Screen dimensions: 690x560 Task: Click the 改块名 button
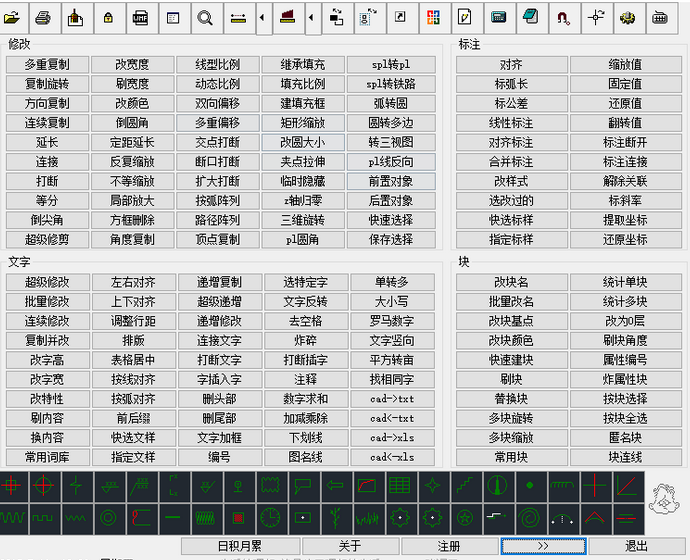point(511,282)
